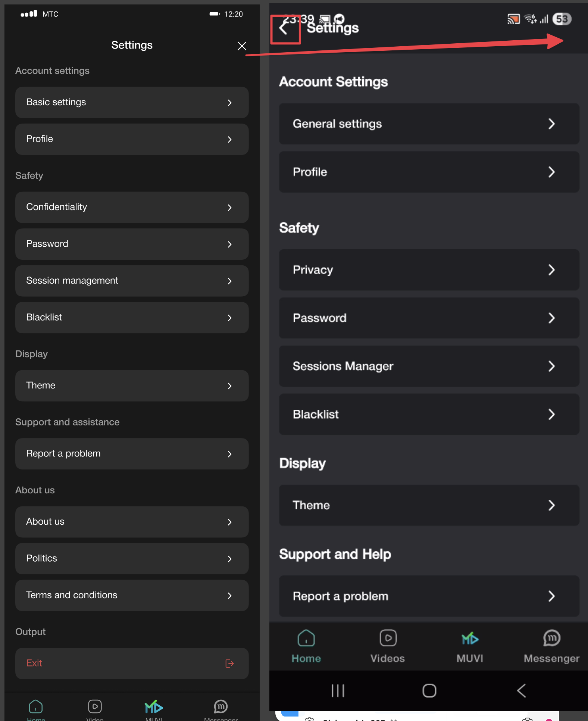
Task: Tap the back arrow beside Settings
Action: pos(284,28)
